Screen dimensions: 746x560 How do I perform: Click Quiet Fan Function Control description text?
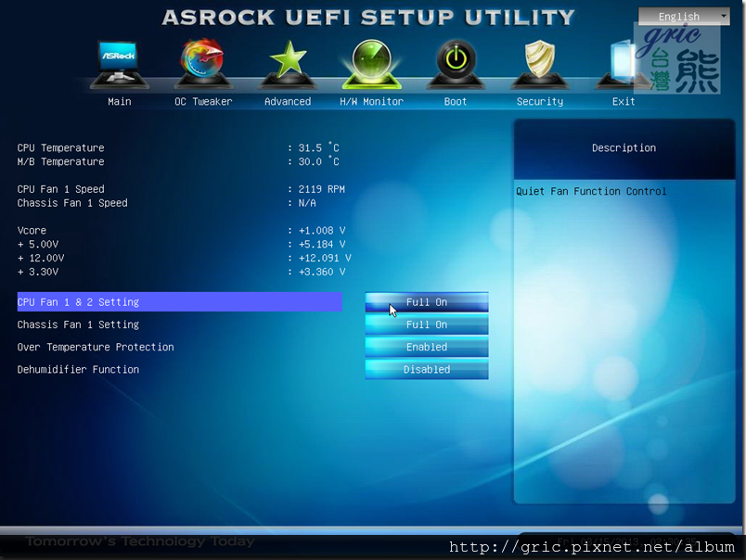point(591,191)
